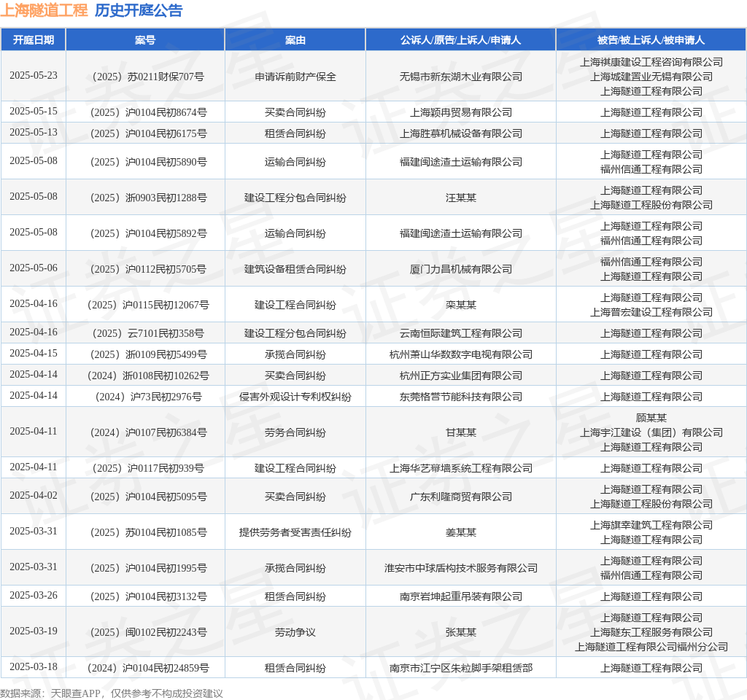The width and height of the screenshot is (747, 700).
Task: Select the 案号 column header
Action: click(x=145, y=40)
